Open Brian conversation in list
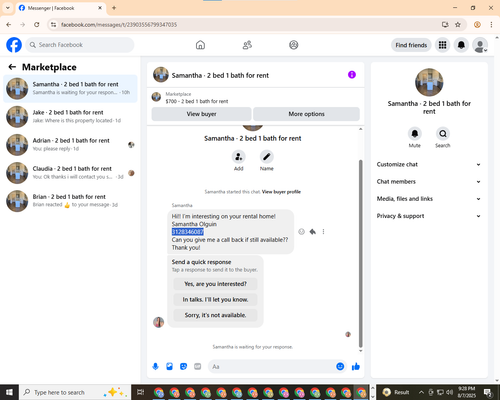 click(70, 201)
